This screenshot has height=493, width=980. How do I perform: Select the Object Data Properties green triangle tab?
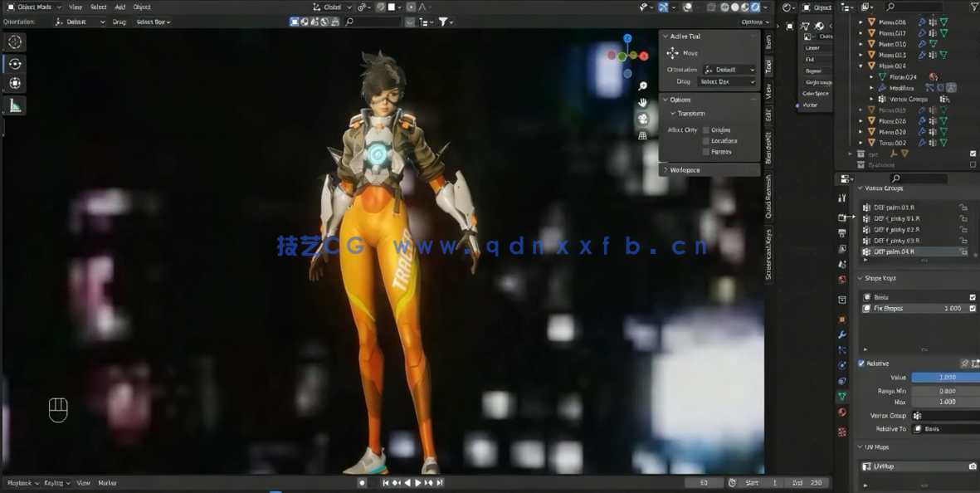point(843,396)
